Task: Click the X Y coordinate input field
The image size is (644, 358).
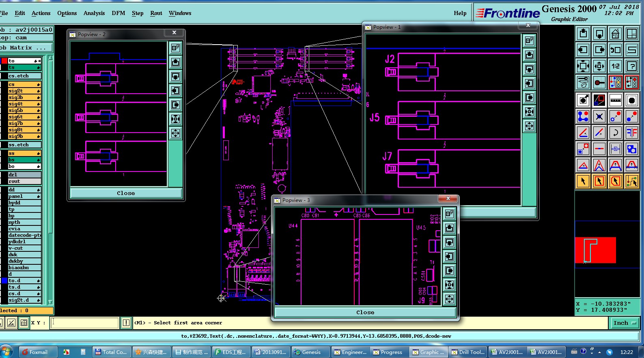Action: point(85,323)
